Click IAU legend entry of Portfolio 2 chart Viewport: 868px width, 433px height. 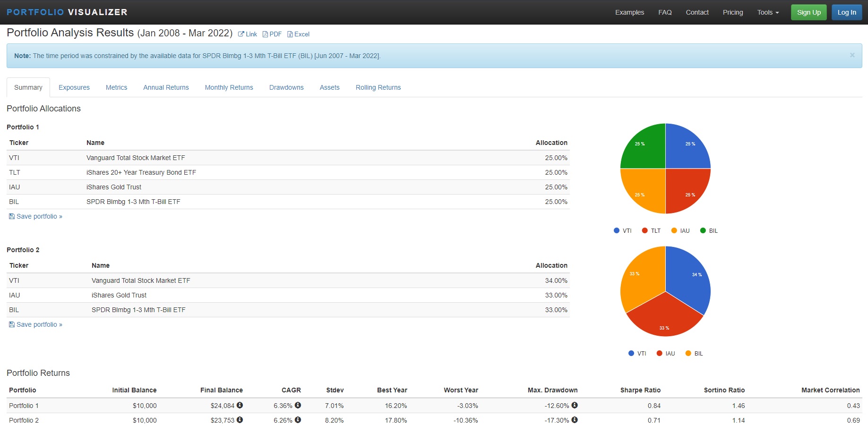(666, 353)
